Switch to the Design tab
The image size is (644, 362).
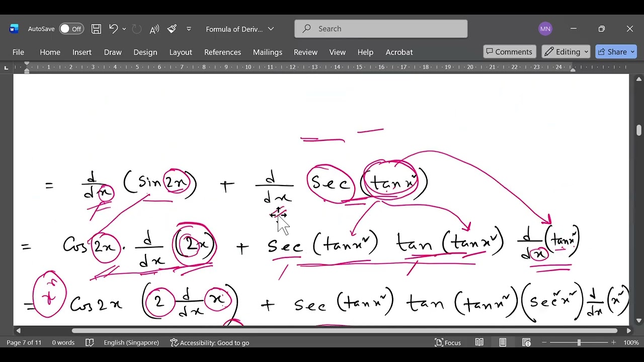[x=145, y=52]
